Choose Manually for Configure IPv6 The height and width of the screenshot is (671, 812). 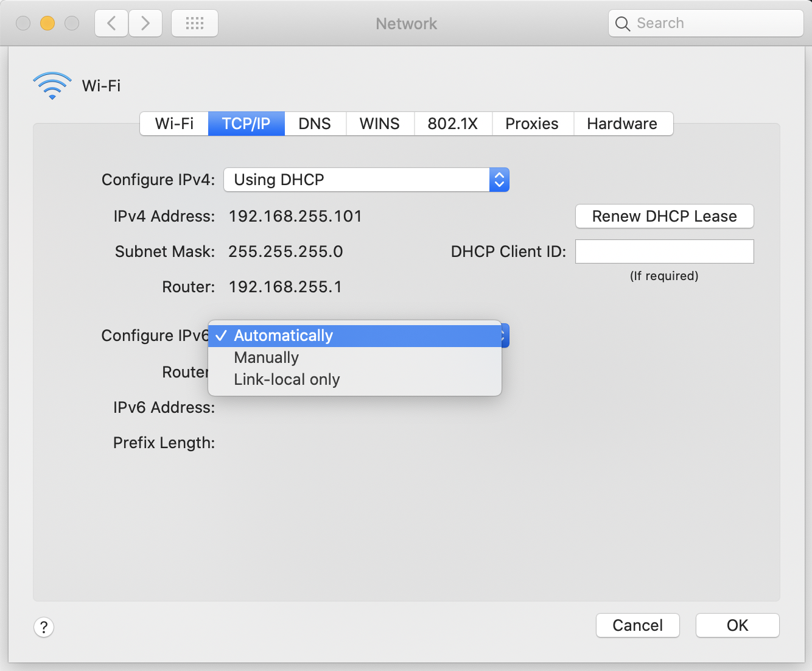(x=266, y=357)
